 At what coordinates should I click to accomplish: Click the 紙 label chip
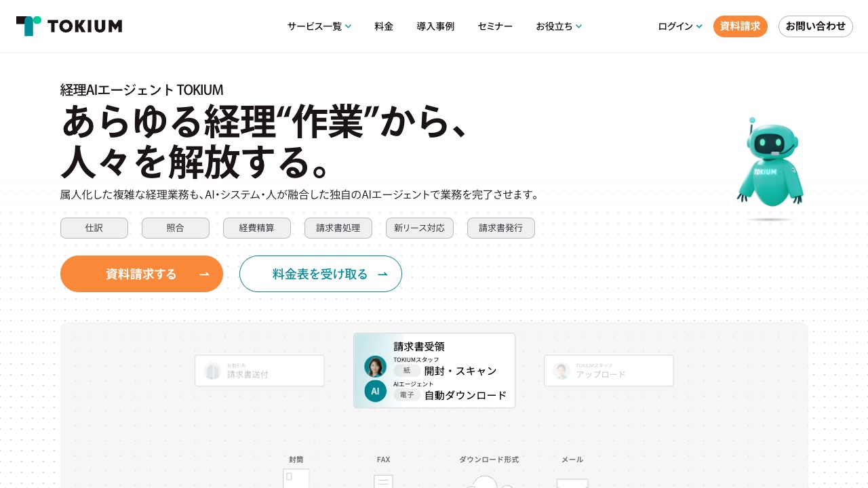tap(407, 371)
